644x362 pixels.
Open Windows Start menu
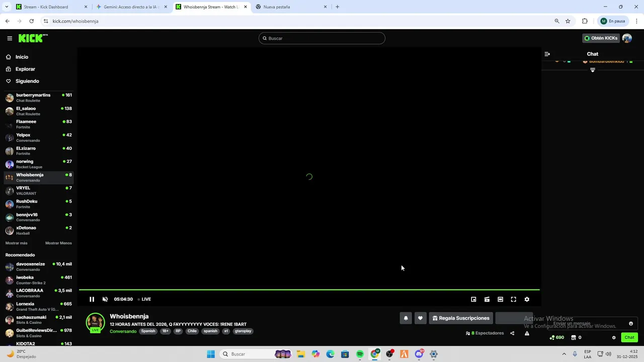[x=211, y=354]
